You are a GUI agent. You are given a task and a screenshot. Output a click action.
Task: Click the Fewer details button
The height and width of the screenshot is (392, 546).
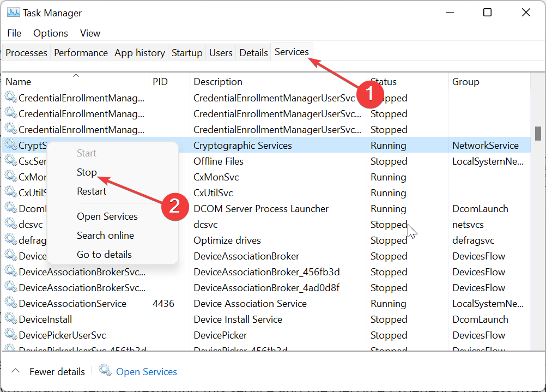[x=57, y=372]
